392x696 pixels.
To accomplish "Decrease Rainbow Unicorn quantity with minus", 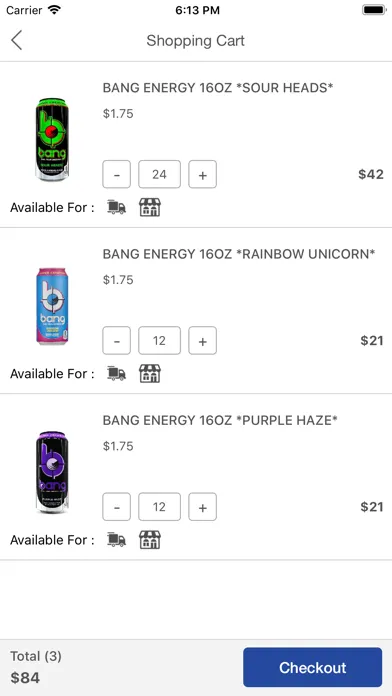I will coord(117,340).
